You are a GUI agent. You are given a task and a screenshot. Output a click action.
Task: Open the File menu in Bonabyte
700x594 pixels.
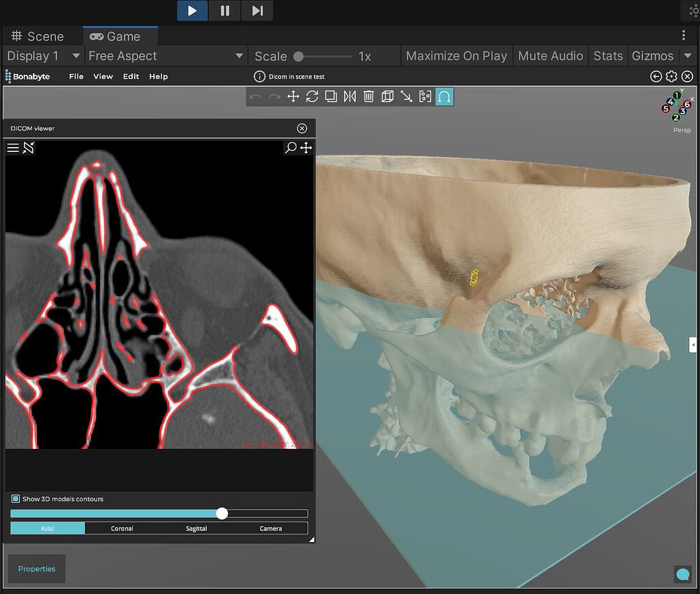[75, 76]
